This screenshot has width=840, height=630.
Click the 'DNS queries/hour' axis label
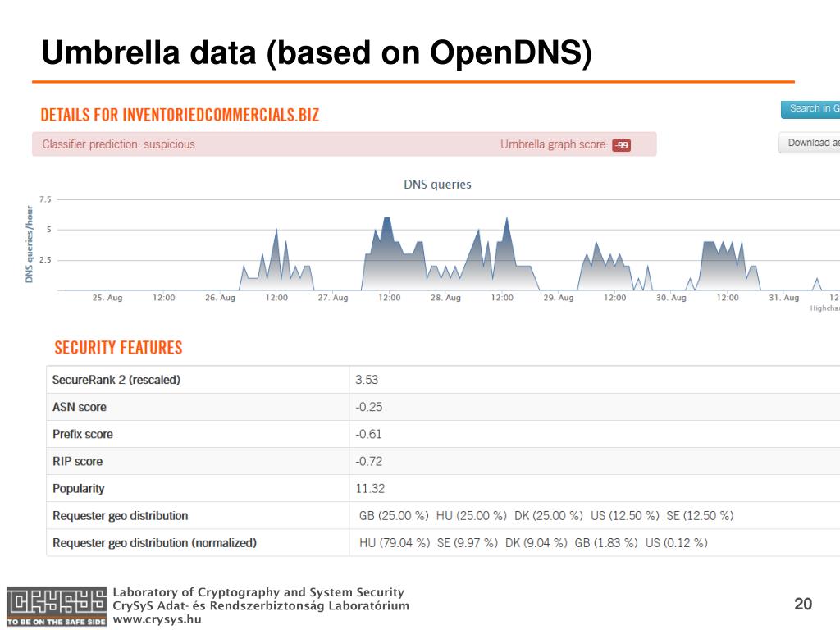point(29,244)
